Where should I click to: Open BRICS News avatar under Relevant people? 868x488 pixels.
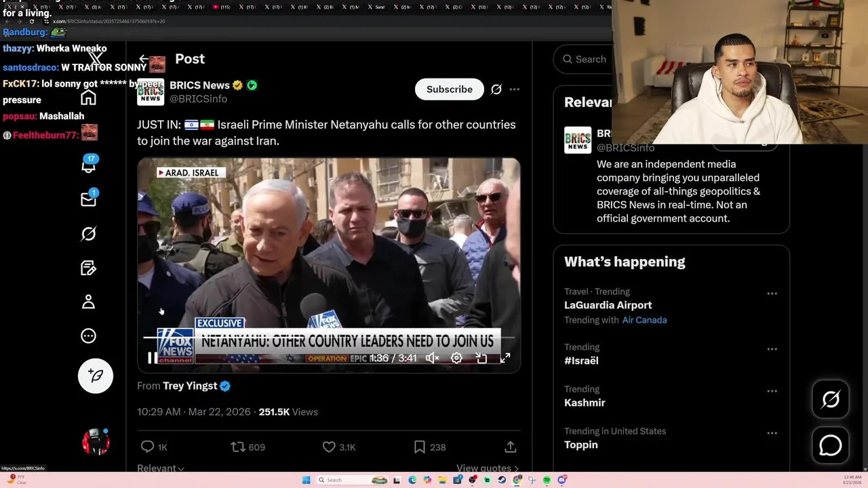tap(578, 140)
